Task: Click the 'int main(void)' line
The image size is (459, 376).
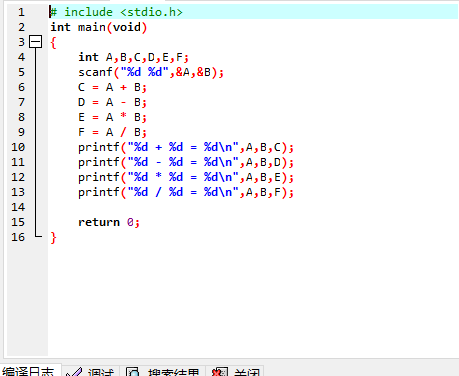Action: [99, 27]
